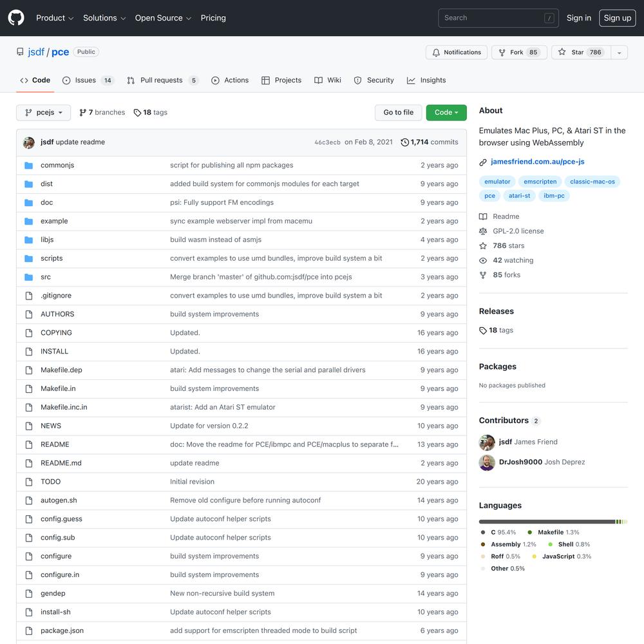Click the tag icon beside 18 tags at top

[x=137, y=113]
